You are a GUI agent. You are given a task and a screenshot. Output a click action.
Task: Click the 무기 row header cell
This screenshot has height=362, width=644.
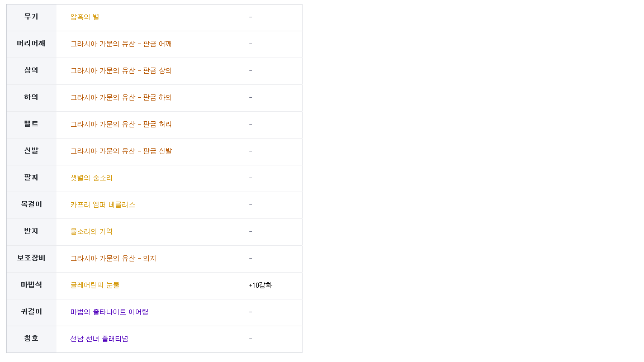pyautogui.click(x=31, y=17)
